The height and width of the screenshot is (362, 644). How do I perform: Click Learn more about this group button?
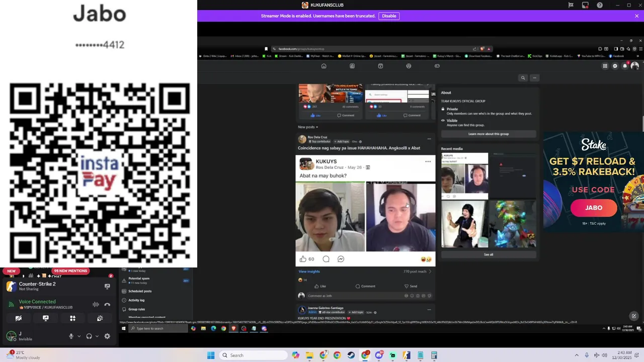point(489,134)
